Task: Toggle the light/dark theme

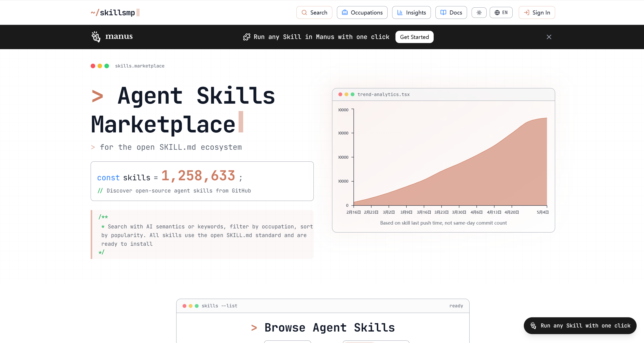Action: [x=479, y=12]
